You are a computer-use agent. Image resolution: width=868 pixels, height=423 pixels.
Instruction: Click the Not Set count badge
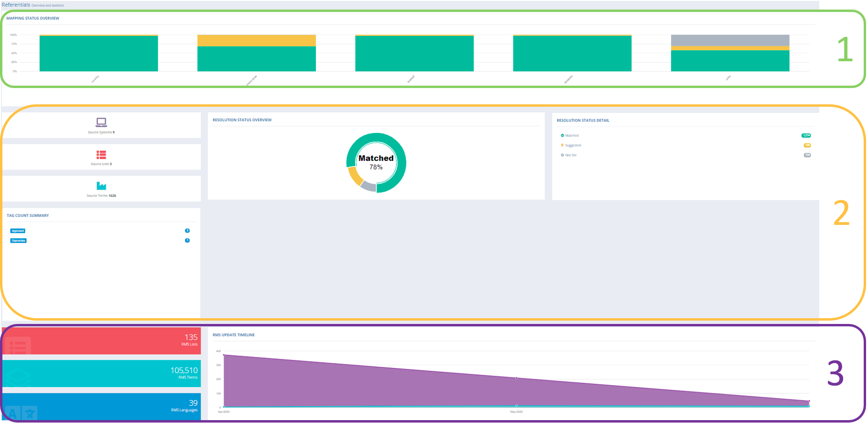click(807, 155)
